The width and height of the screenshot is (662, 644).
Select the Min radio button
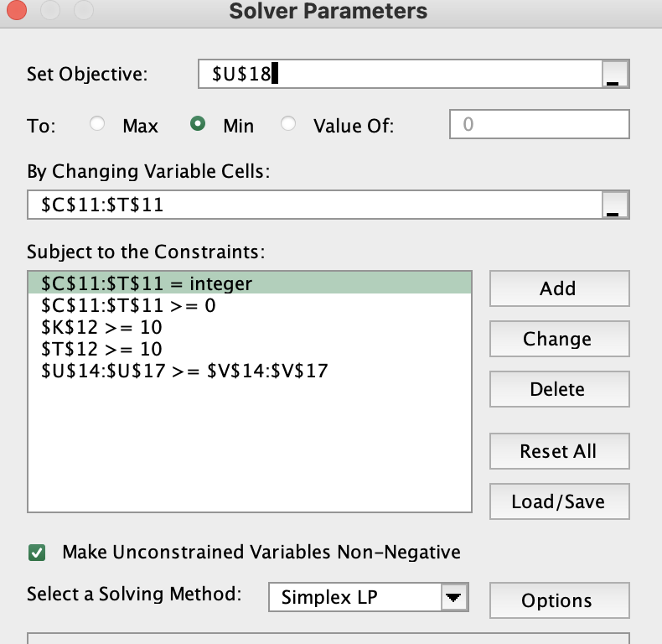point(198,125)
